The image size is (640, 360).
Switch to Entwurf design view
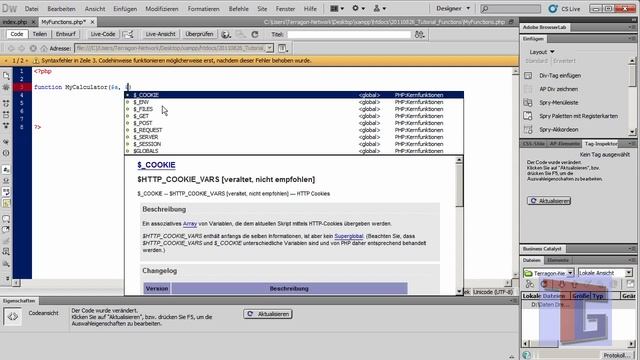pyautogui.click(x=65, y=34)
